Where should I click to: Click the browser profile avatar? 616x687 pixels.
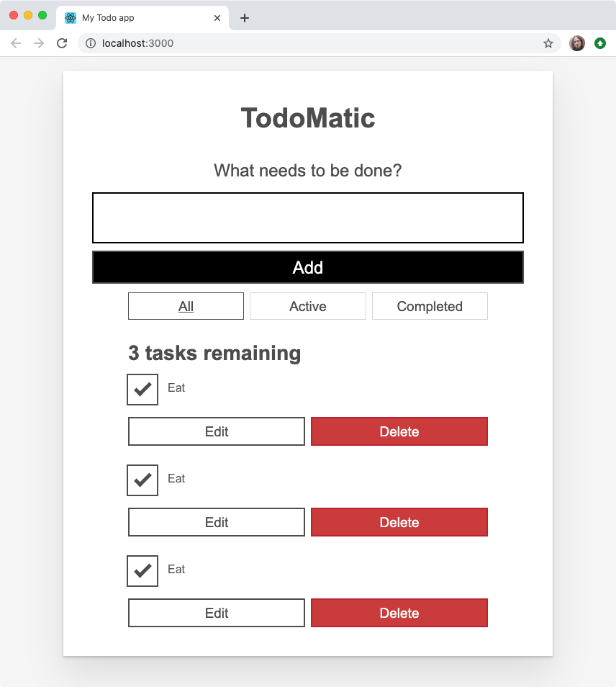coord(576,43)
